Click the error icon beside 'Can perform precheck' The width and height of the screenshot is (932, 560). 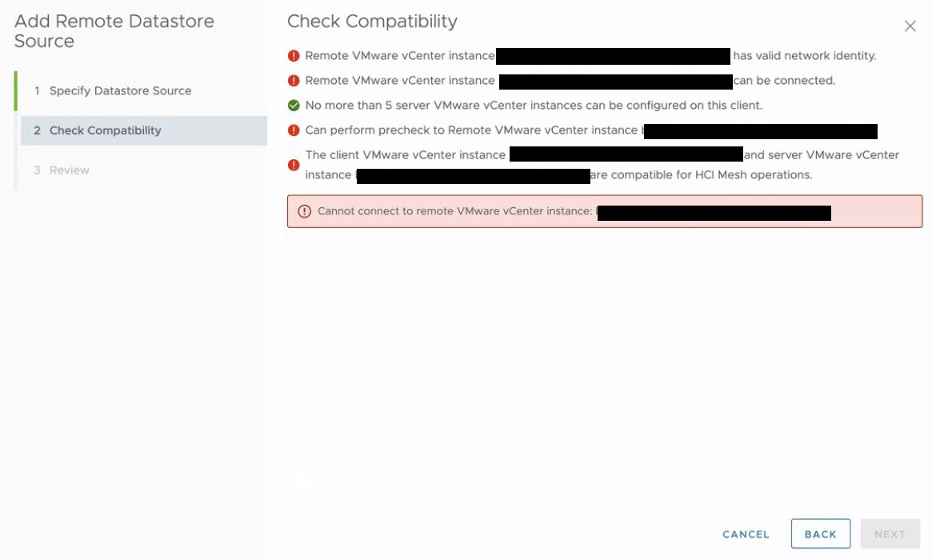(294, 130)
